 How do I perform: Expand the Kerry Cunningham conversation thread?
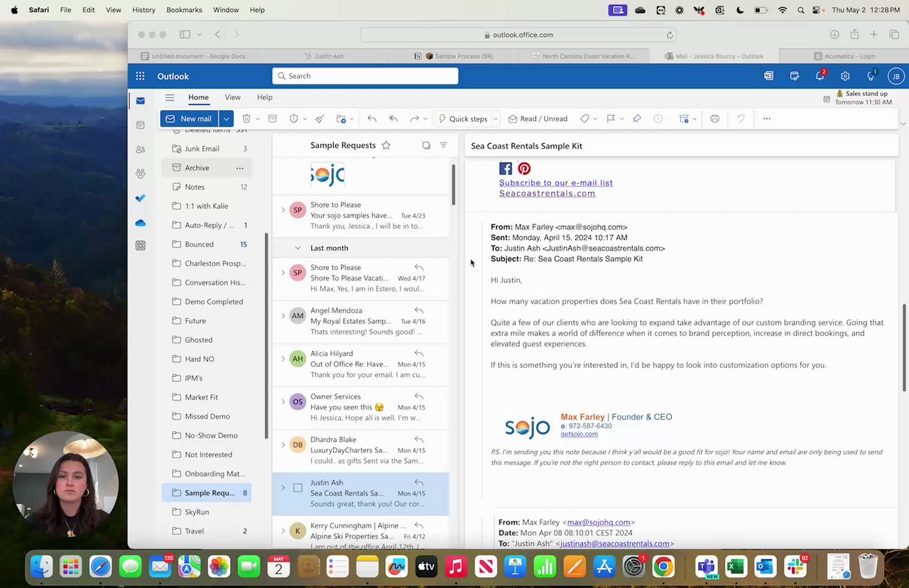point(283,530)
